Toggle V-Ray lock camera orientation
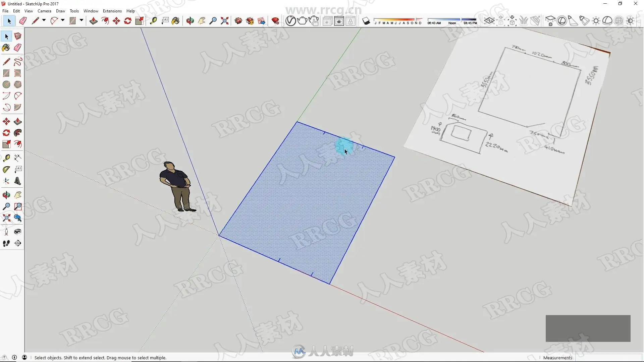The width and height of the screenshot is (644, 362). click(x=351, y=21)
